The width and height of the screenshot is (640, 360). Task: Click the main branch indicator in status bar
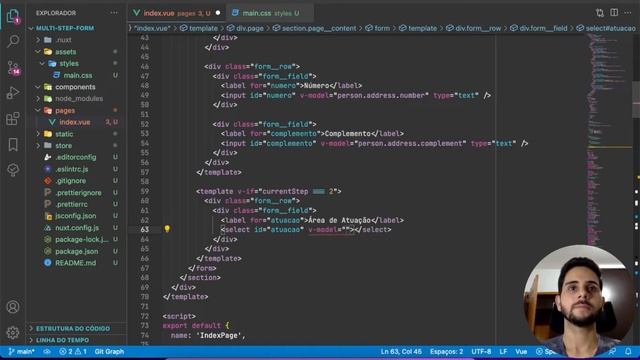[21, 351]
